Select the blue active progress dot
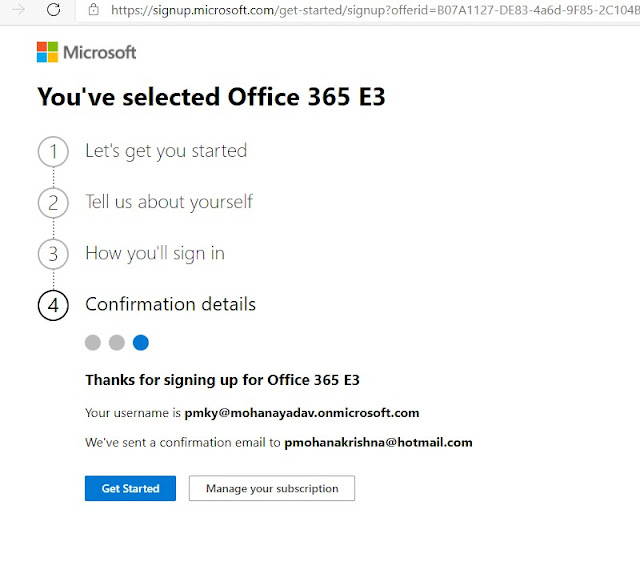640x562 pixels. coord(141,343)
